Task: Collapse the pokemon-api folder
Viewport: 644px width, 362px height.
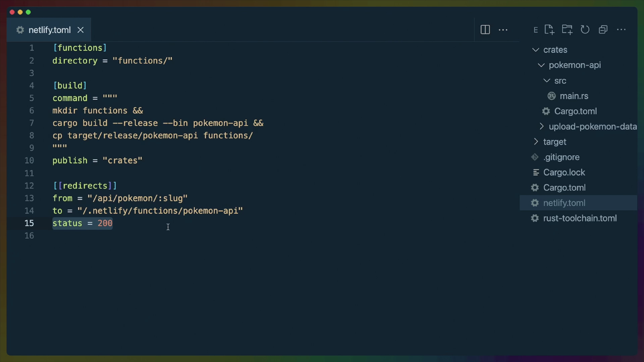Action: point(541,65)
